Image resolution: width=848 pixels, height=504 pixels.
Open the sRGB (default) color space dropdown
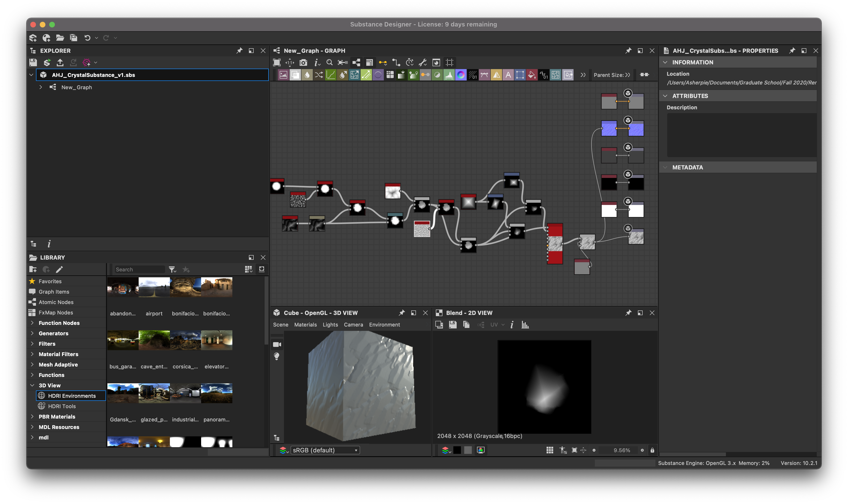click(x=325, y=450)
